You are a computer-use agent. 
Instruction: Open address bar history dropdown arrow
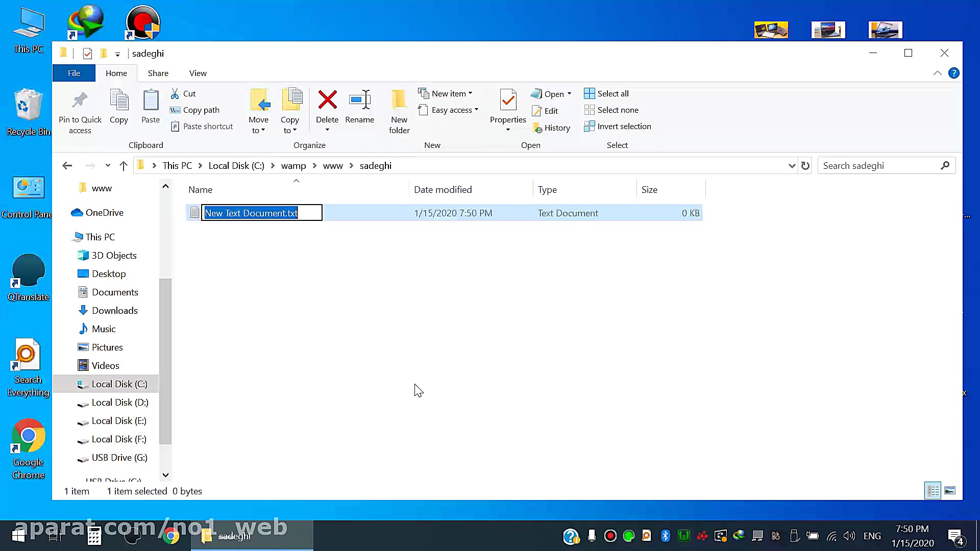click(791, 166)
